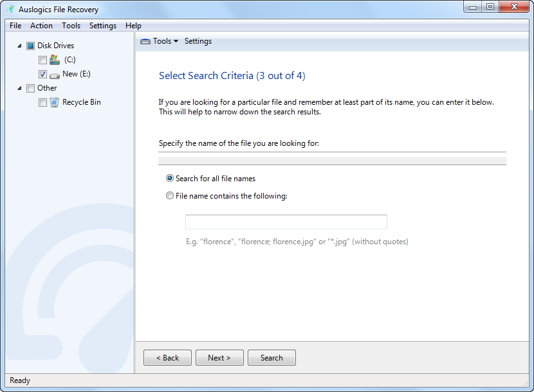534x392 pixels.
Task: Select the Other label in tree
Action: [x=47, y=88]
